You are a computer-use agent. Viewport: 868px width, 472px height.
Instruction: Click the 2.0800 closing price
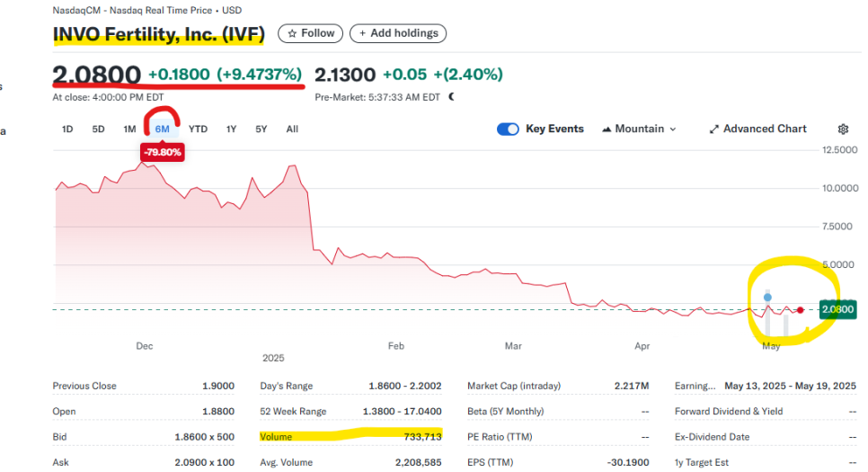coord(97,75)
